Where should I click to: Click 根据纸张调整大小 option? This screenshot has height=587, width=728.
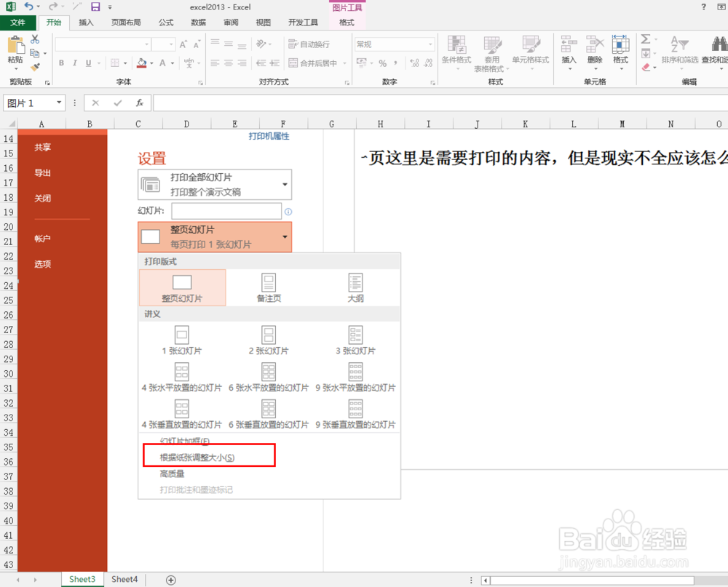(197, 458)
